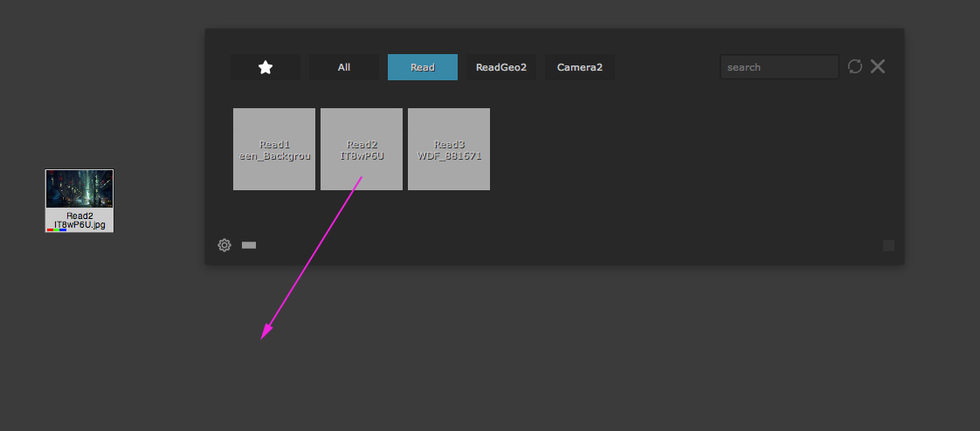
Task: Select the Read1 green background tile
Action: [x=274, y=149]
